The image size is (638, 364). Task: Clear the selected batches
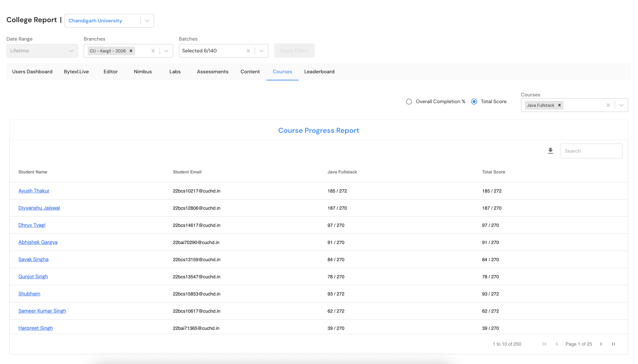click(x=248, y=51)
